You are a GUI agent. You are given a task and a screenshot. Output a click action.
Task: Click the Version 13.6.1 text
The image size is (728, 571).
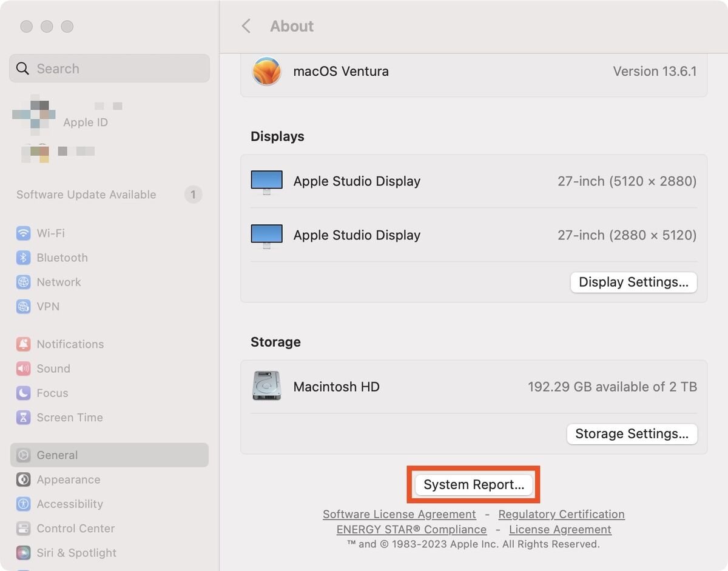point(655,71)
